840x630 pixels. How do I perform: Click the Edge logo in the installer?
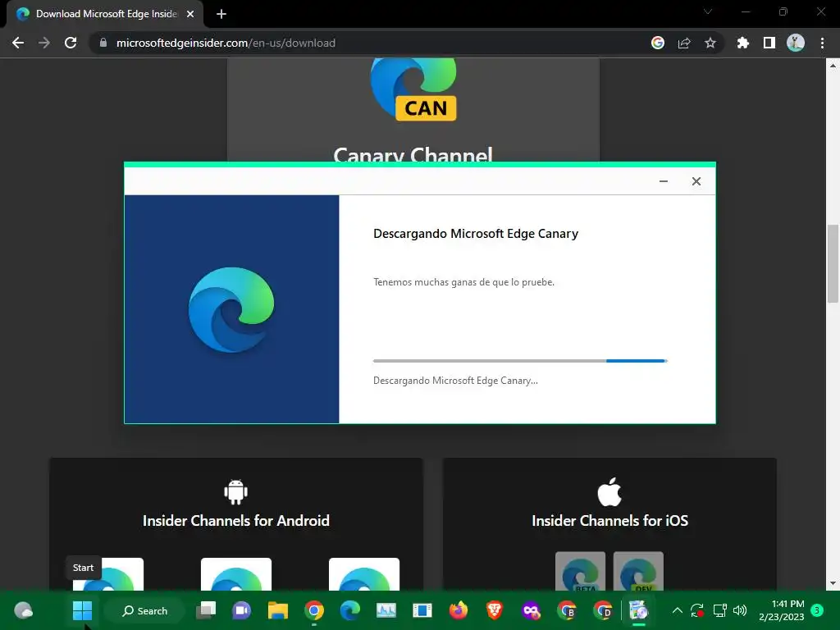coord(231,309)
